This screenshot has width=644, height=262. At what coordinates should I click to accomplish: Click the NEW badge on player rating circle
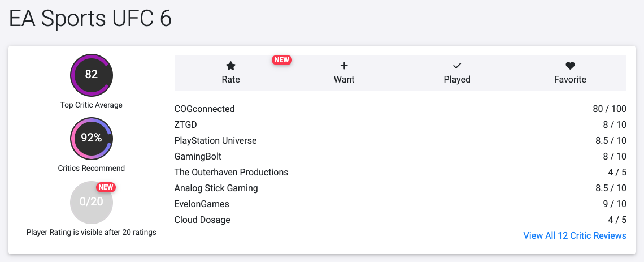point(106,187)
